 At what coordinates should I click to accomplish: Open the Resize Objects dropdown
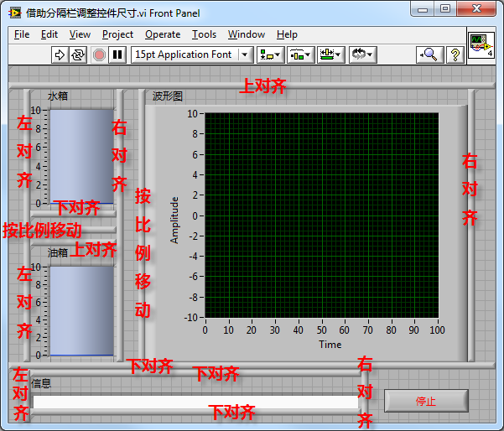(331, 55)
